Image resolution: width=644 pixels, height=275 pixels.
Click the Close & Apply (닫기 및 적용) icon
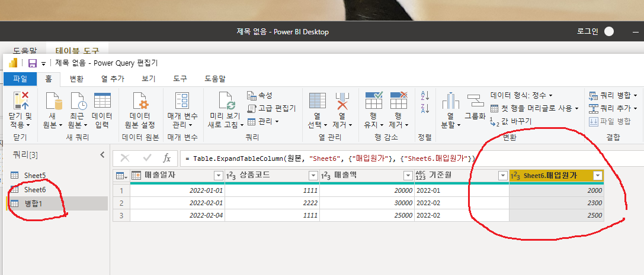point(20,101)
